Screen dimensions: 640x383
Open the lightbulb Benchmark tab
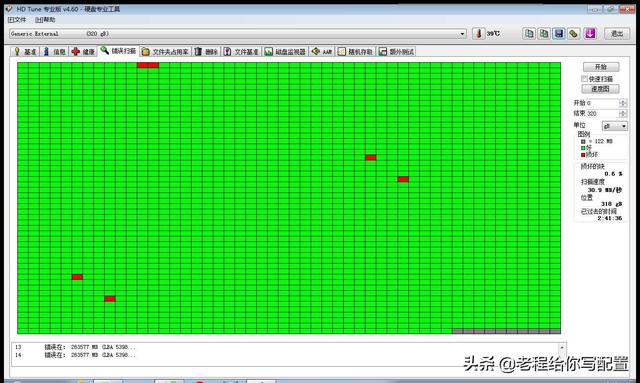[x=25, y=51]
